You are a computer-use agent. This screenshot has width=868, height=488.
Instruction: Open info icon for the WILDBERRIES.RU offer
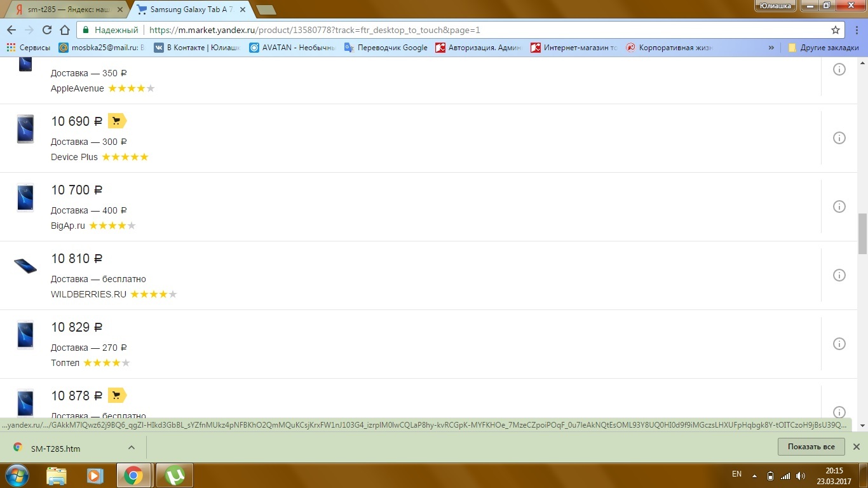(839, 275)
